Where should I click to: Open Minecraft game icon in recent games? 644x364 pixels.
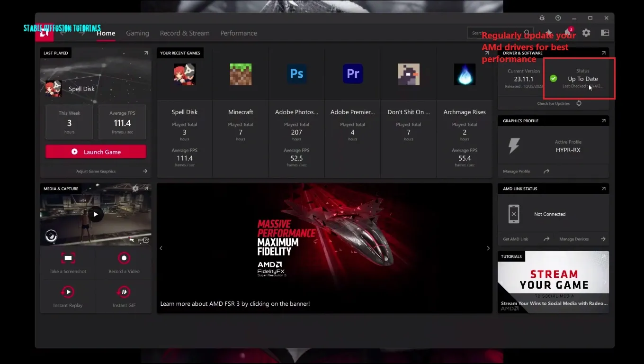(x=241, y=74)
